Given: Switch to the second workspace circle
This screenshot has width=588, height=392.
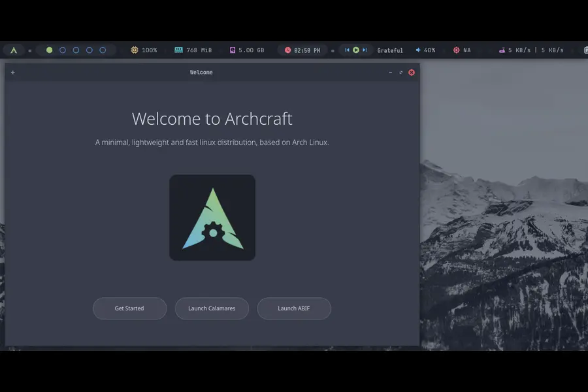Looking at the screenshot, I should coord(63,50).
